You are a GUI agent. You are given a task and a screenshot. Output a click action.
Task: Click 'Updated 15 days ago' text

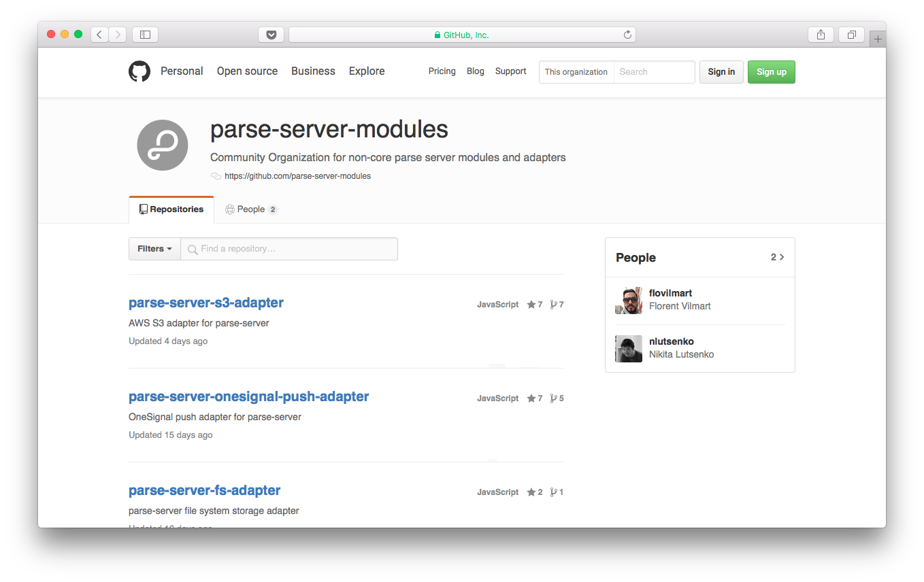tap(171, 435)
